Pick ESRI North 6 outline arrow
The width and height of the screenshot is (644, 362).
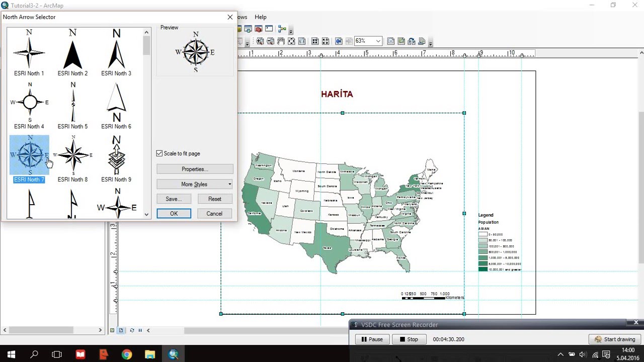coord(116,106)
